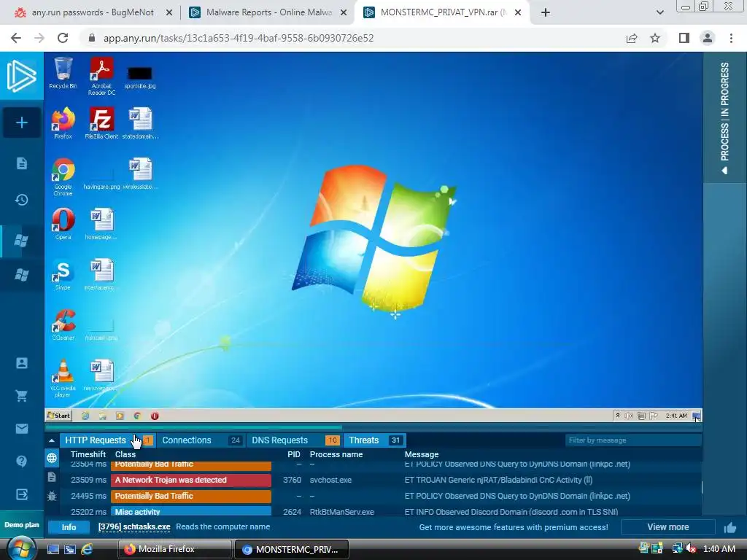The image size is (747, 560).
Task: Go back to previous page
Action: click(16, 38)
